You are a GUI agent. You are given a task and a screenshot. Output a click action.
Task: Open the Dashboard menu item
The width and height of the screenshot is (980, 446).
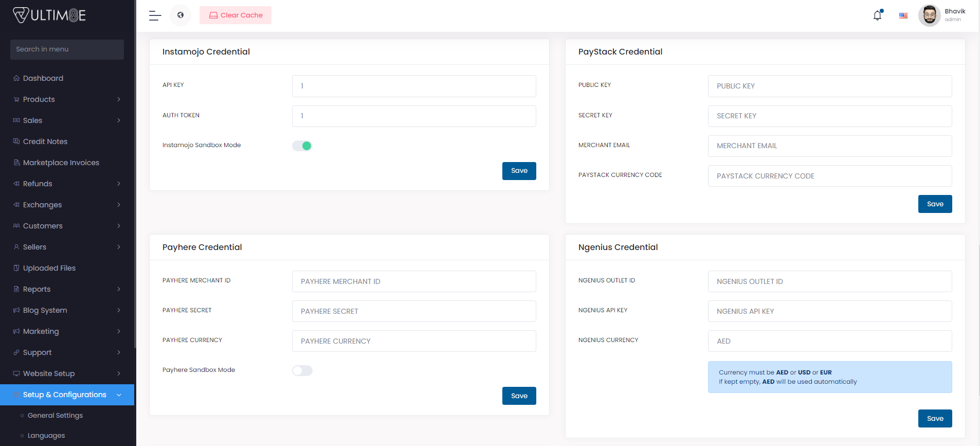[67, 78]
